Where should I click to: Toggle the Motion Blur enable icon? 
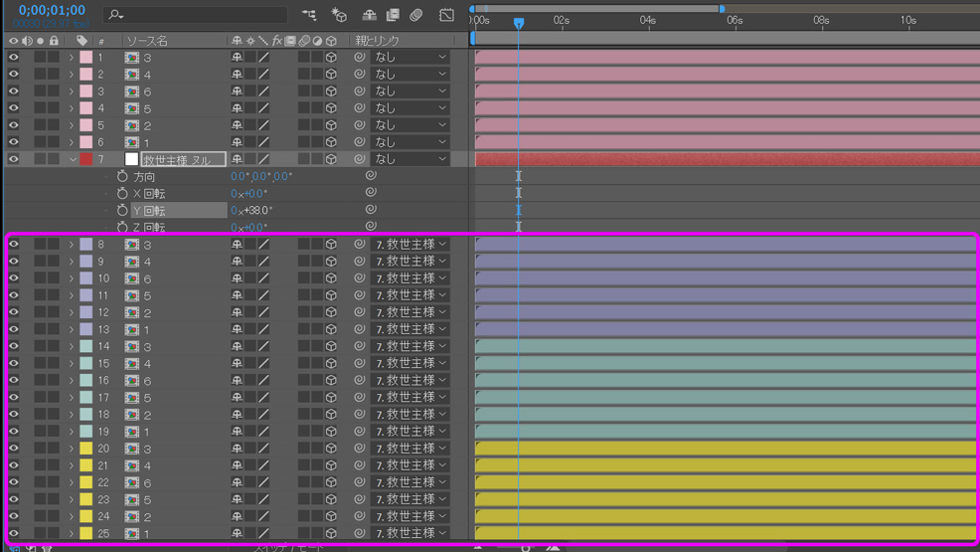point(416,15)
